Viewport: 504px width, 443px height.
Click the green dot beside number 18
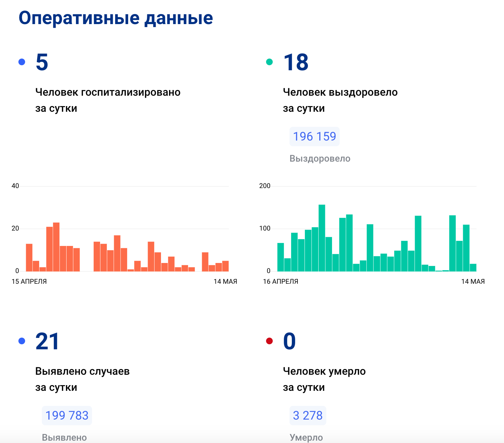click(269, 62)
